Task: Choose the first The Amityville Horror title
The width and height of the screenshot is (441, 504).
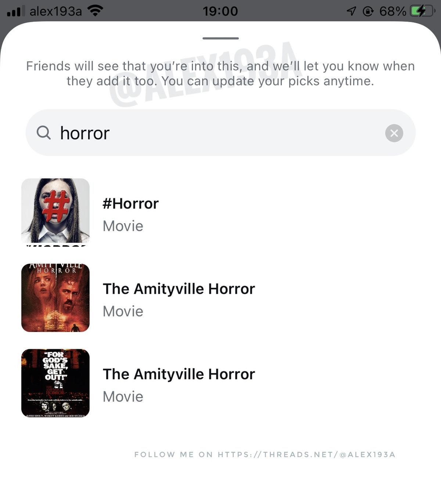Action: [179, 289]
